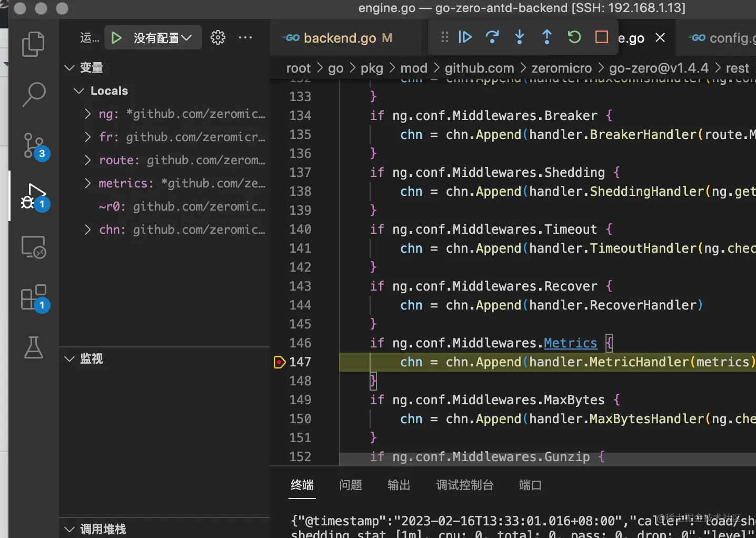The width and height of the screenshot is (756, 538).
Task: Click go segment in breadcrumb
Action: [x=336, y=68]
